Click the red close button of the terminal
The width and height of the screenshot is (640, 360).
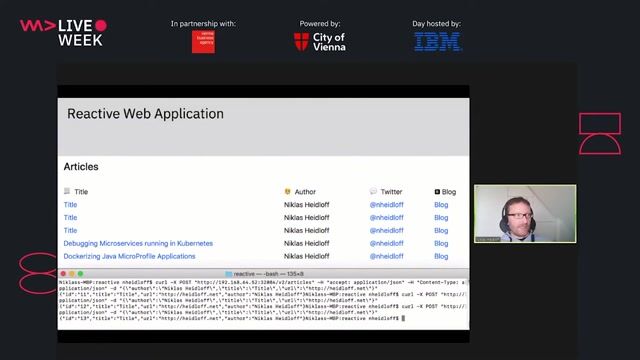pos(63,274)
